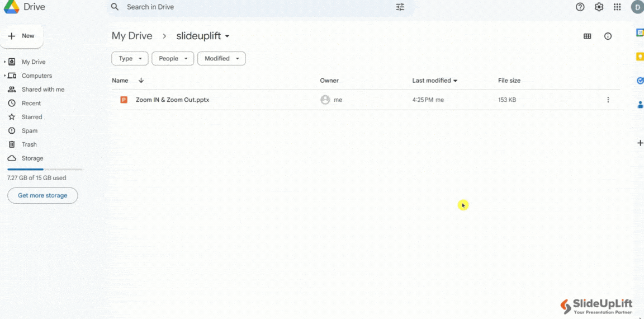Click the search magnifier icon

(x=115, y=7)
